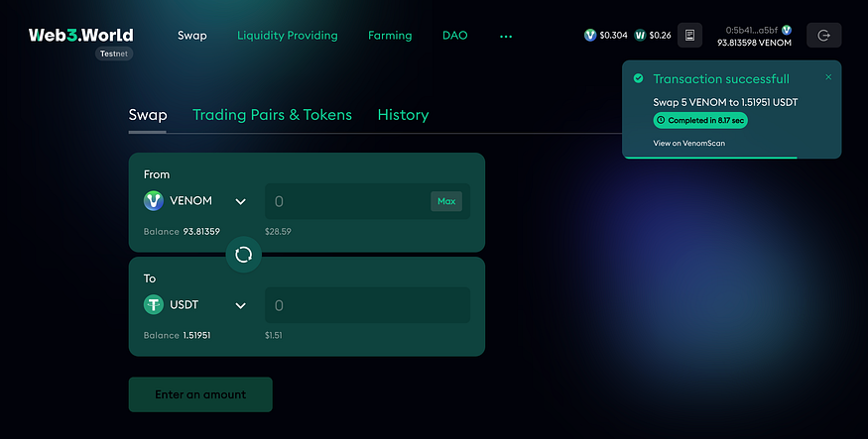This screenshot has width=868, height=439.
Task: Open the transactions receipt icon in header
Action: [x=689, y=36]
